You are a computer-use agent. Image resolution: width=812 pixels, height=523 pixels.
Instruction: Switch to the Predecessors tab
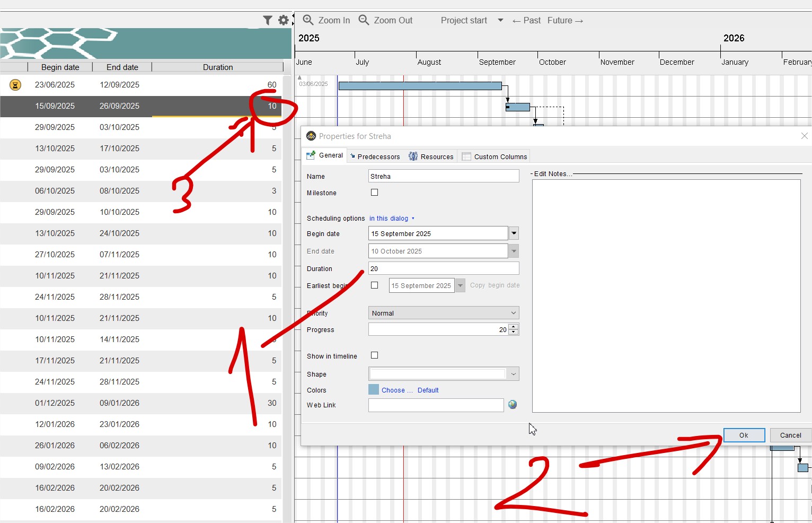pos(375,156)
